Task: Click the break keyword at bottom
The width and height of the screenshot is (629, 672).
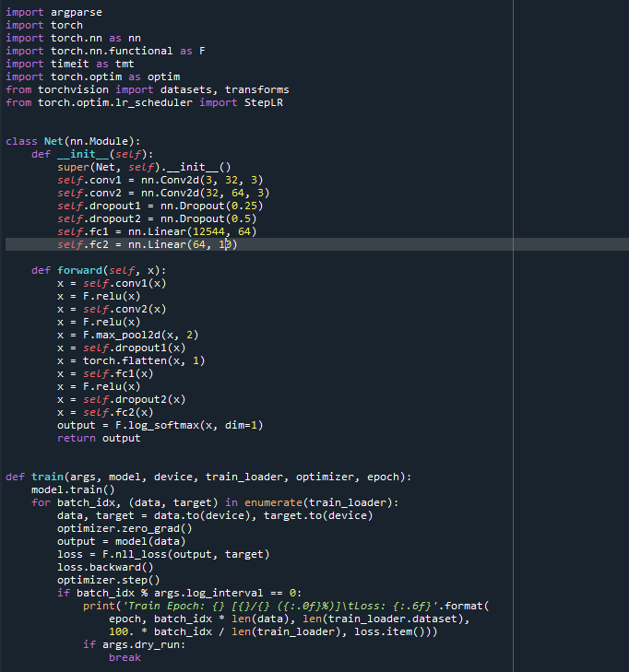Action: (x=125, y=657)
